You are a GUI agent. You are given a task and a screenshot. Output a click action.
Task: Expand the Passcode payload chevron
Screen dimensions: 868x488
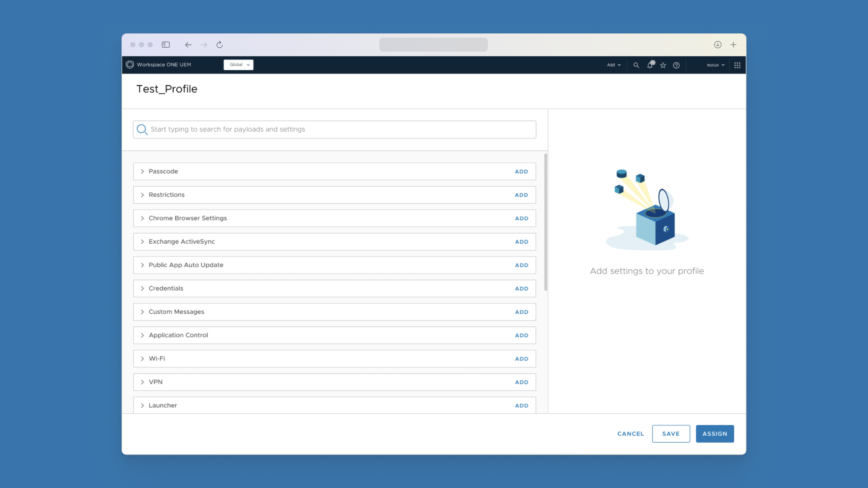pos(142,171)
